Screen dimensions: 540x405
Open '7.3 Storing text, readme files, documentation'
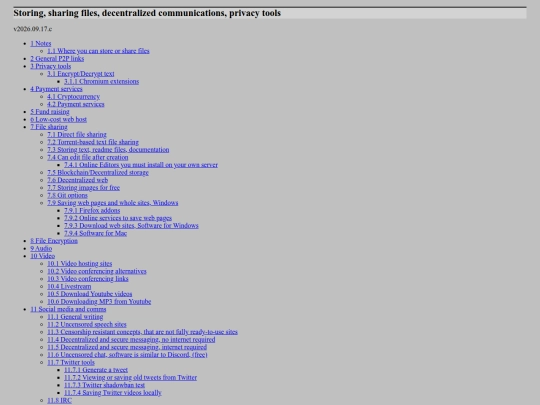[108, 149]
